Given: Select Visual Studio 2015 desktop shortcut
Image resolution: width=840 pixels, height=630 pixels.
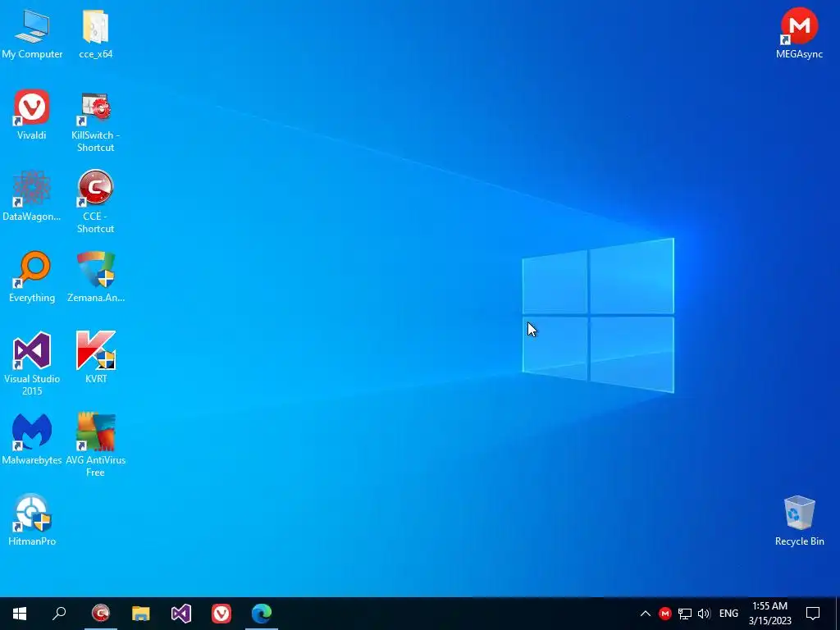Looking at the screenshot, I should coord(32,364).
